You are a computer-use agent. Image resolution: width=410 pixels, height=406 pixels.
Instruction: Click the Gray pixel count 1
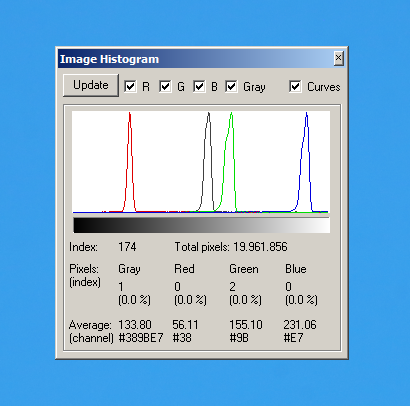tap(121, 287)
